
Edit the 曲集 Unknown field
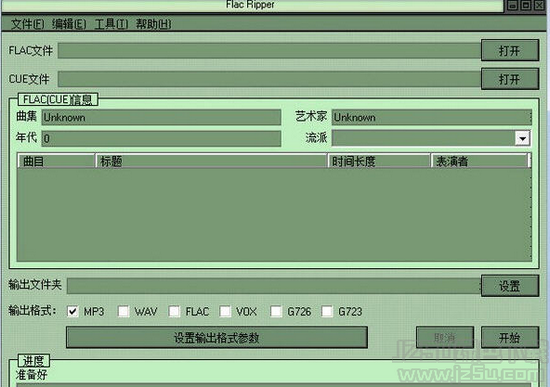pos(161,117)
